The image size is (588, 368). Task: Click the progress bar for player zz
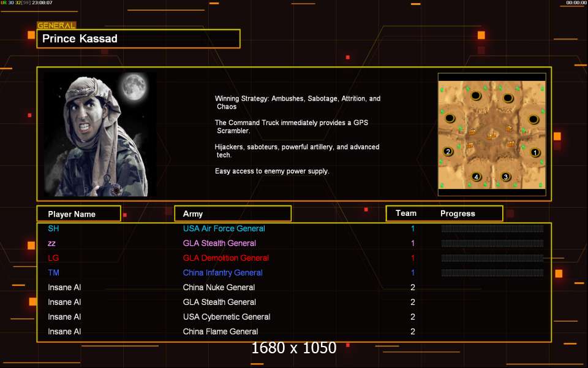click(x=492, y=243)
